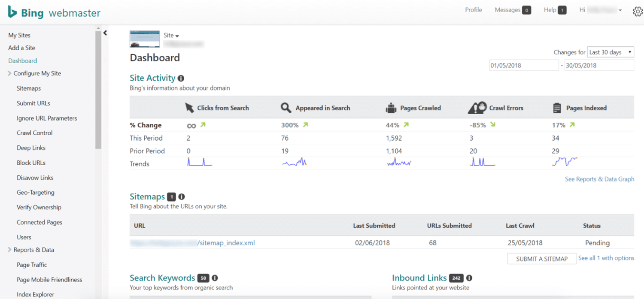Collapse the sidebar with the left chevron
The height and width of the screenshot is (299, 644).
105,33
